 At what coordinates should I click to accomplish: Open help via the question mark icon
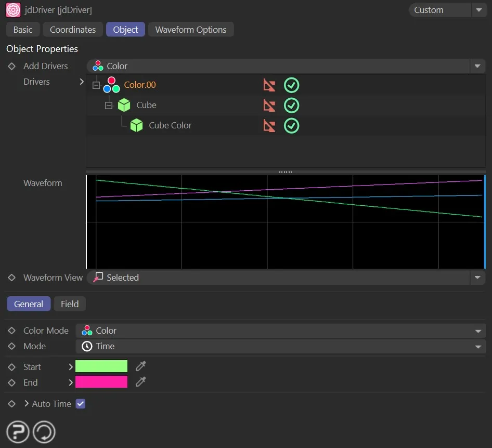pyautogui.click(x=17, y=431)
